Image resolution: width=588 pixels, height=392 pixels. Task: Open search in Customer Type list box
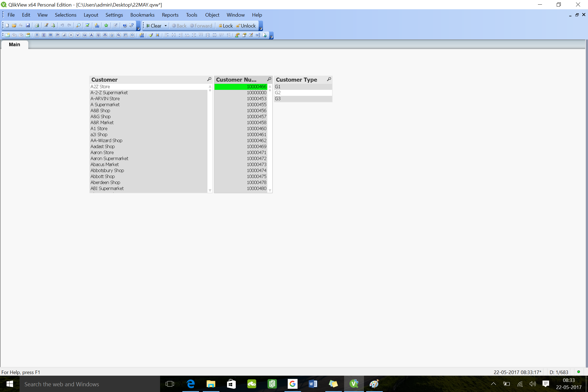pos(329,79)
